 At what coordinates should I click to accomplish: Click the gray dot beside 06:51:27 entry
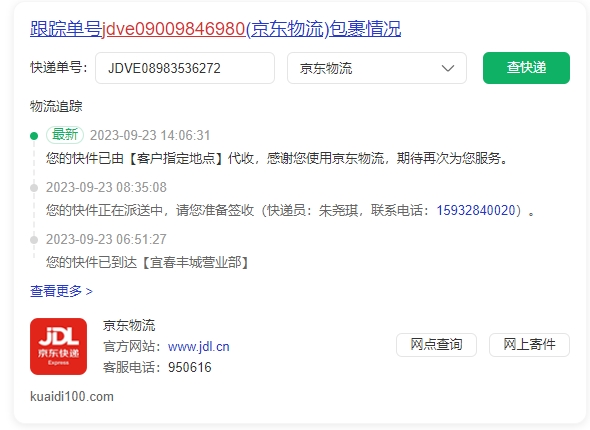tap(34, 240)
